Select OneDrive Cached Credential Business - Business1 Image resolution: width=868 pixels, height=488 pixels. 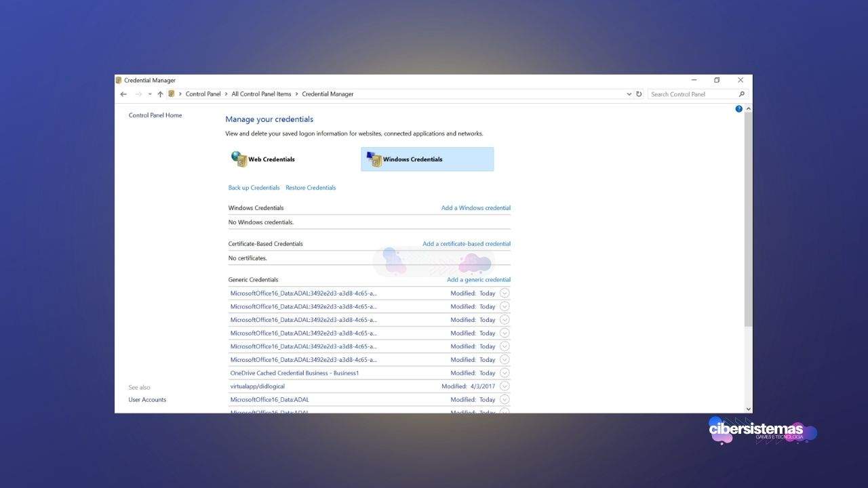[294, 373]
